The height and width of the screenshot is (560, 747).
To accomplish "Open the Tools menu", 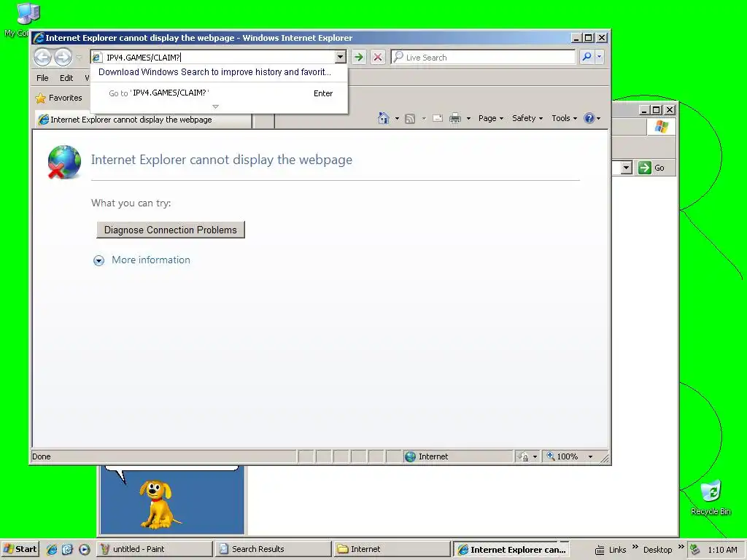I will click(x=564, y=118).
